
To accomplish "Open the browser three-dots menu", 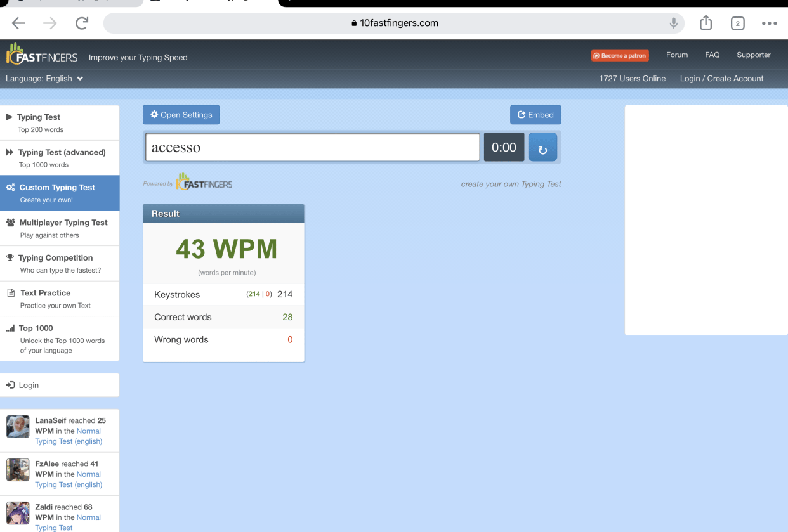I will [x=769, y=23].
